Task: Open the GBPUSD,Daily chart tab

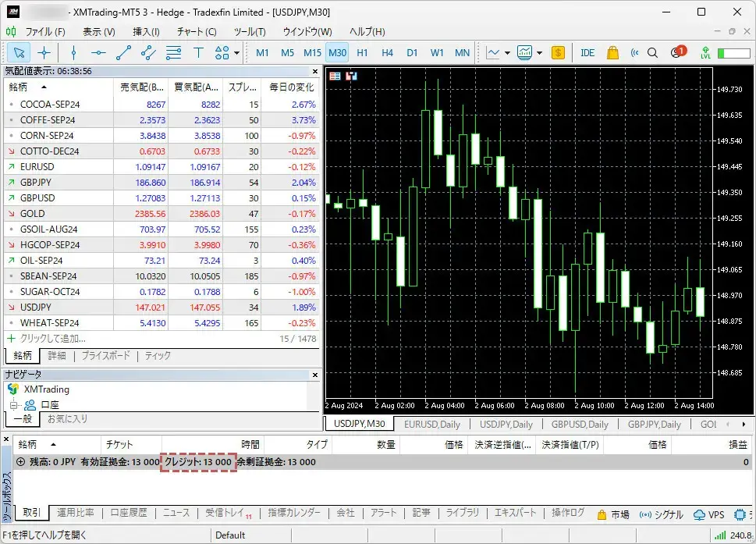Action: (x=580, y=425)
